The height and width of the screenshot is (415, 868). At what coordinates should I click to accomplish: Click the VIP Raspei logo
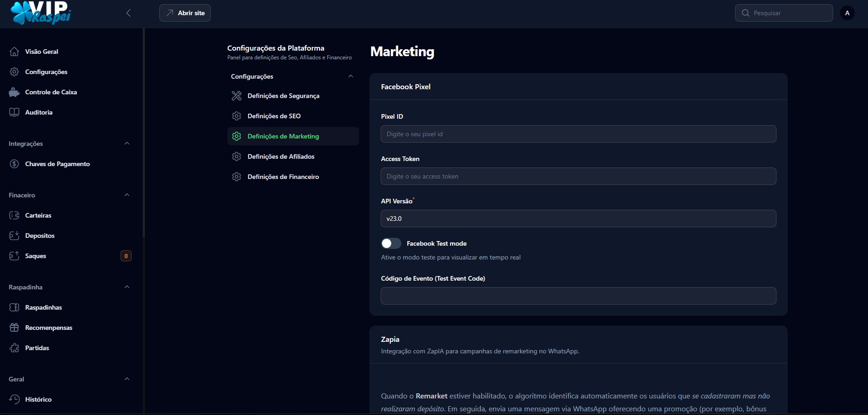[41, 12]
